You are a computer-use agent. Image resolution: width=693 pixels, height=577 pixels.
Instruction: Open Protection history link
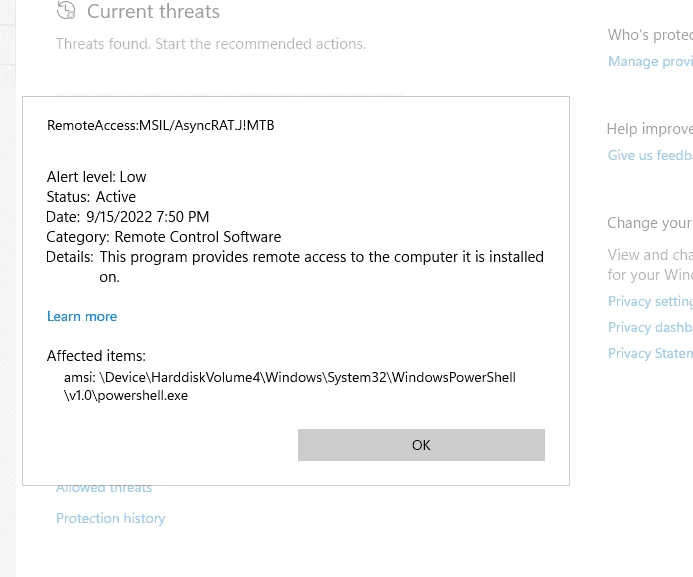pyautogui.click(x=110, y=518)
